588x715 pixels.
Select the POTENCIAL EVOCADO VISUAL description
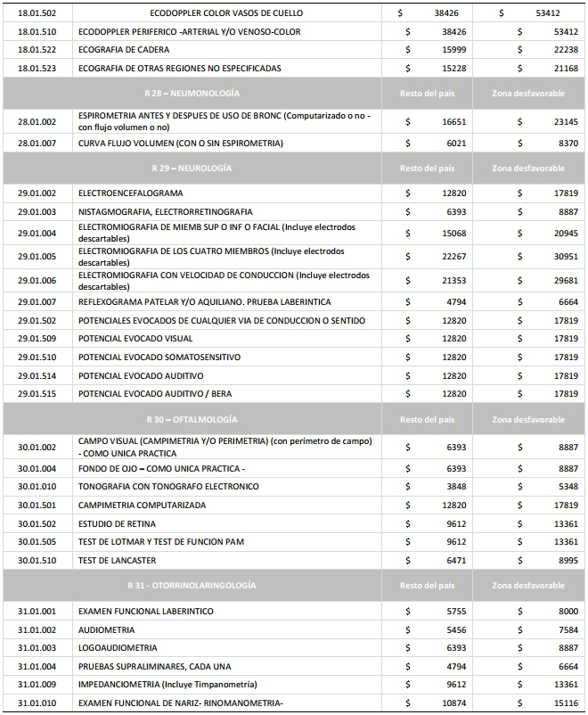click(135, 339)
